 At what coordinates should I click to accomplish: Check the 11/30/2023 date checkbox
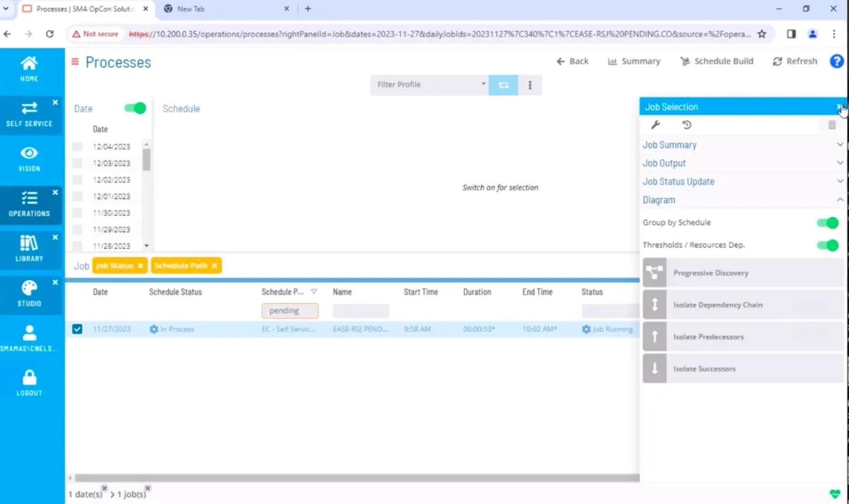(77, 213)
